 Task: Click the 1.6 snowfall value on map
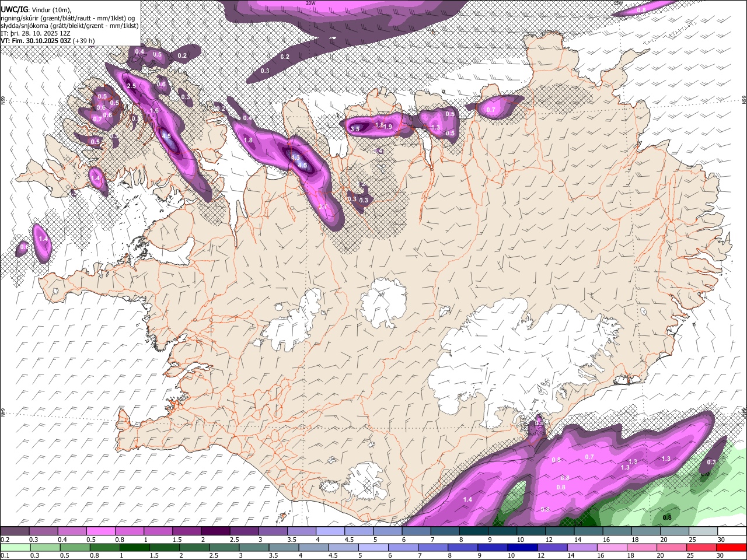(x=154, y=111)
